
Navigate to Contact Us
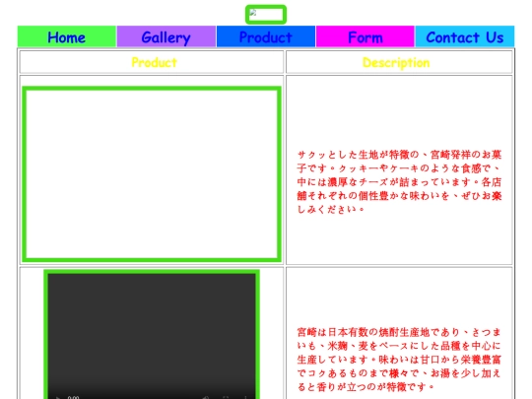pos(465,36)
